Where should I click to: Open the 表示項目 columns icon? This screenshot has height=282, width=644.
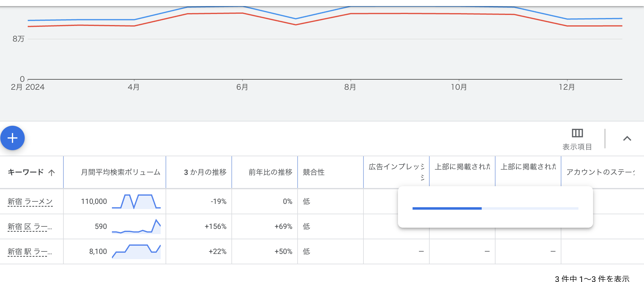(577, 133)
